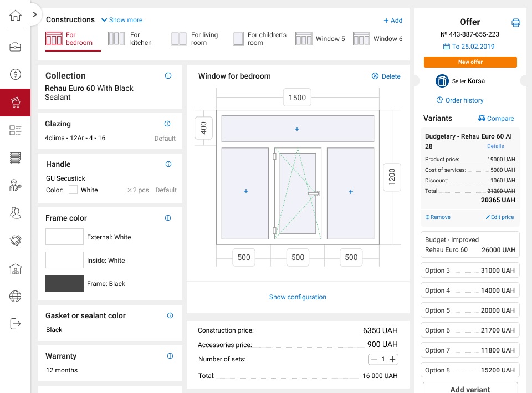Open the globe icon in the sidebar

coord(15,297)
